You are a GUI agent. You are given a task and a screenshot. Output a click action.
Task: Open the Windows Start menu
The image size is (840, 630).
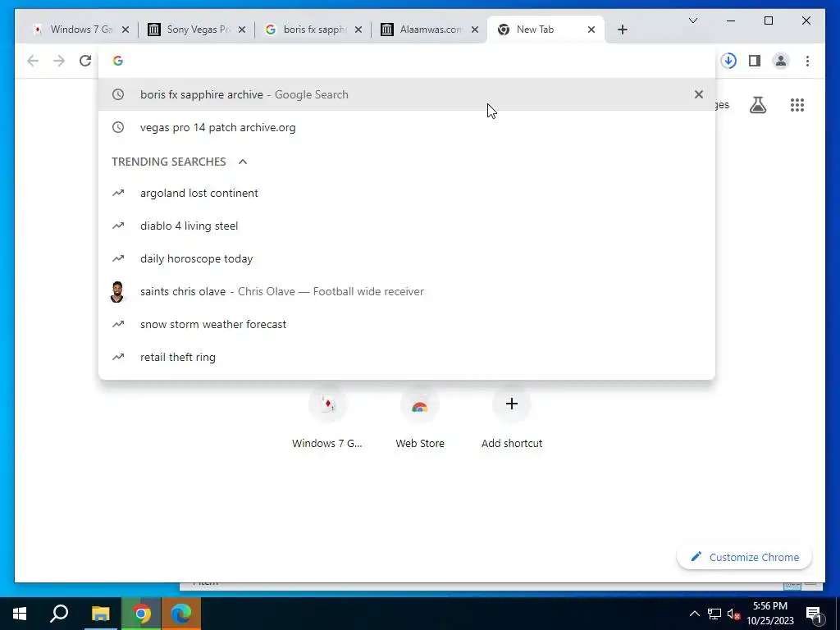(20, 614)
